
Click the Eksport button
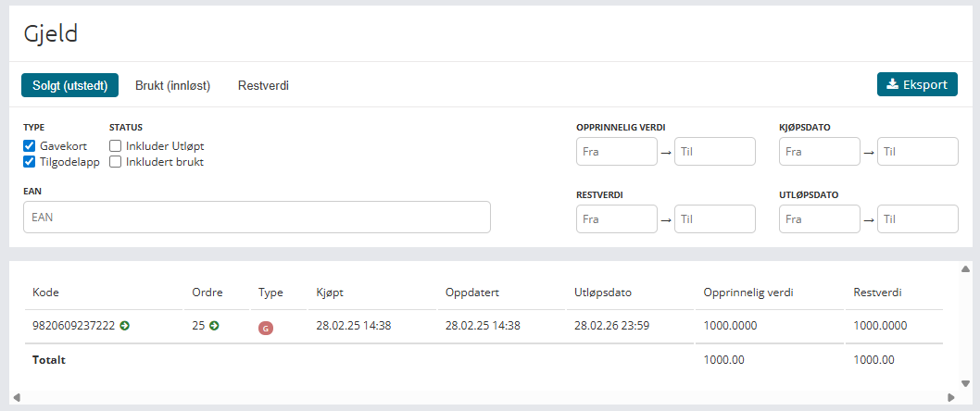click(x=917, y=84)
